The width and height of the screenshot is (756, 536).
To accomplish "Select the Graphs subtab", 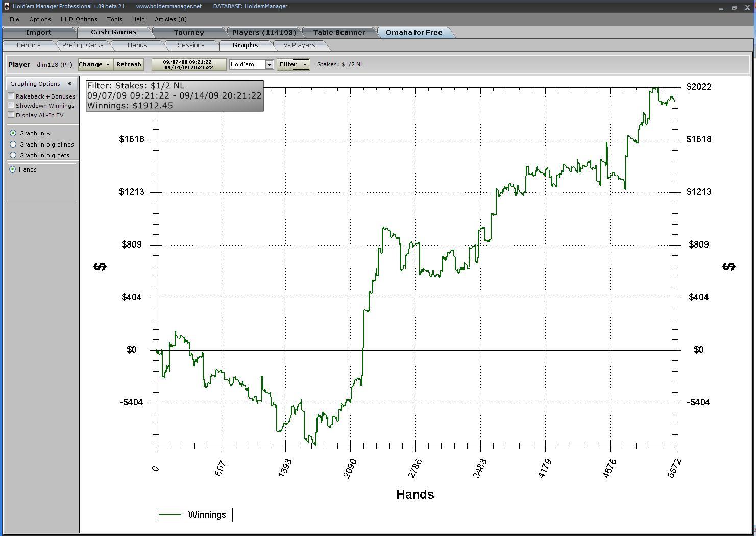I will [x=245, y=45].
